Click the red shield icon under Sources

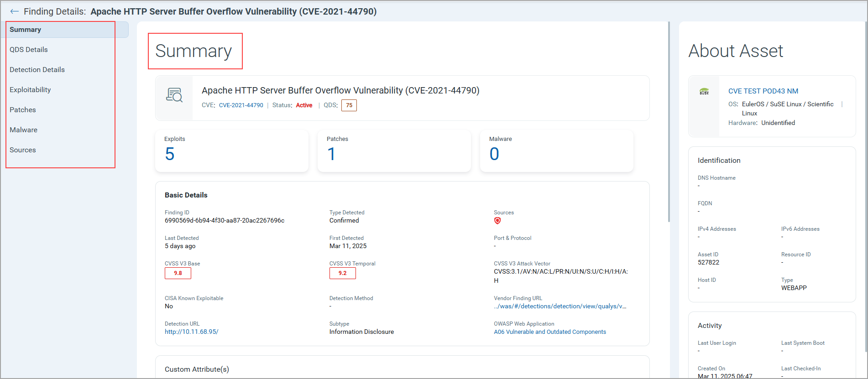(497, 221)
